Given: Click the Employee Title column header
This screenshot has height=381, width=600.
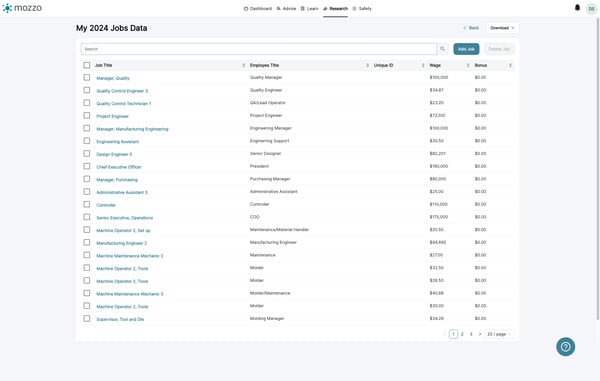Looking at the screenshot, I should pyautogui.click(x=264, y=65).
